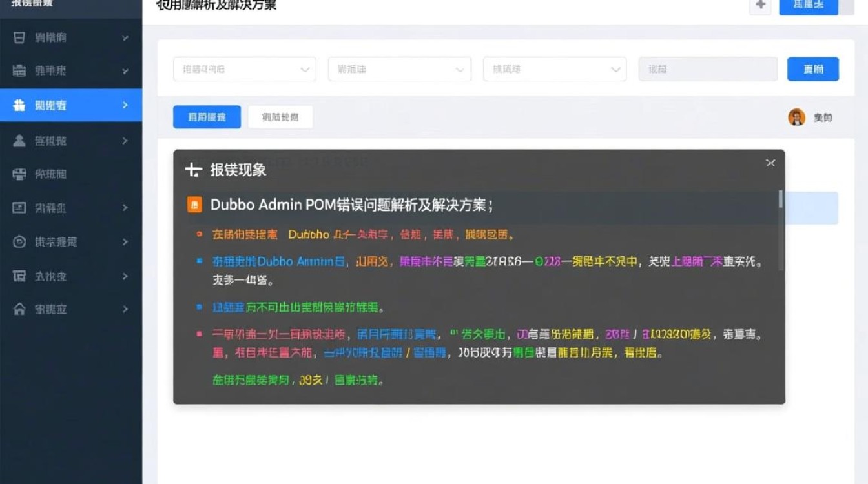Select the archive box icon in sidebar
This screenshot has height=484, width=868.
click(x=19, y=276)
